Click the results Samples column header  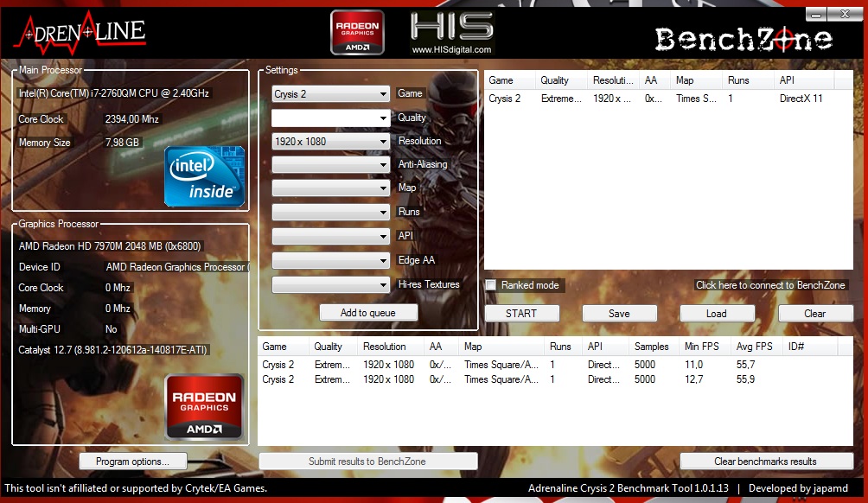point(654,347)
